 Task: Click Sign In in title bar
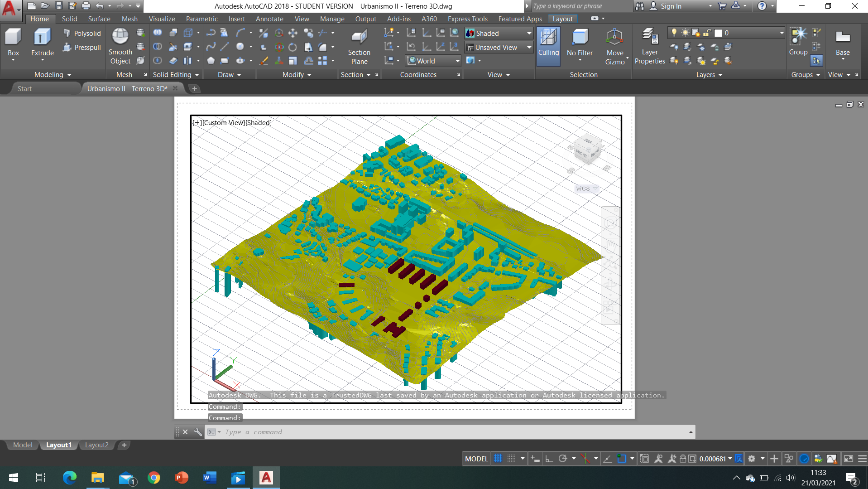coord(671,6)
